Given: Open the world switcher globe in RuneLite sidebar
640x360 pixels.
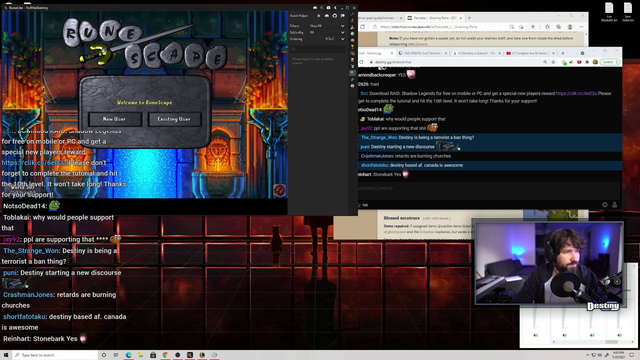Looking at the screenshot, I should tap(352, 34).
